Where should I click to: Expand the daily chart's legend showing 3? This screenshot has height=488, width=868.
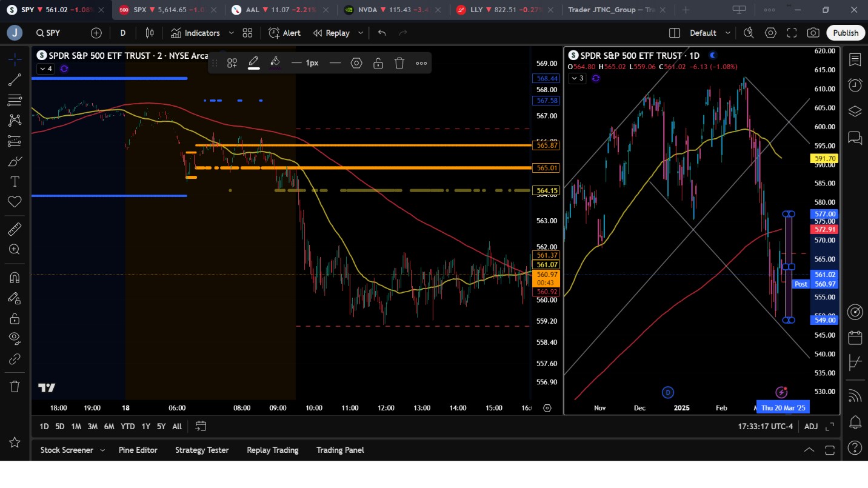pyautogui.click(x=577, y=78)
